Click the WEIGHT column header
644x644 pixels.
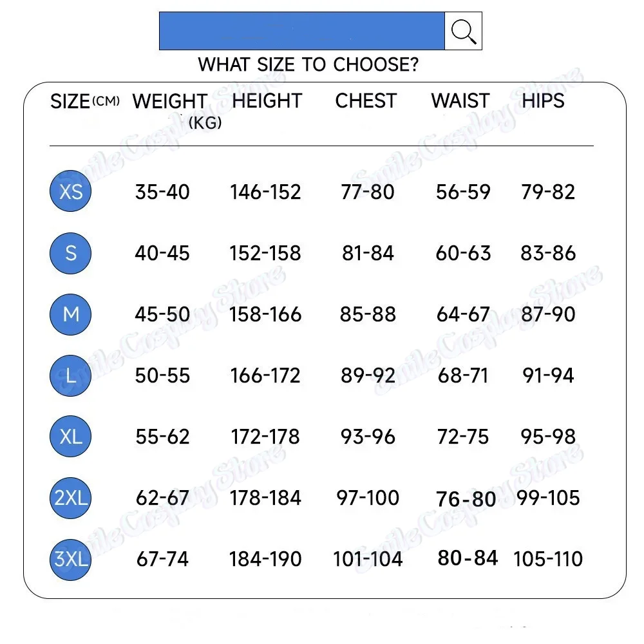pos(170,102)
